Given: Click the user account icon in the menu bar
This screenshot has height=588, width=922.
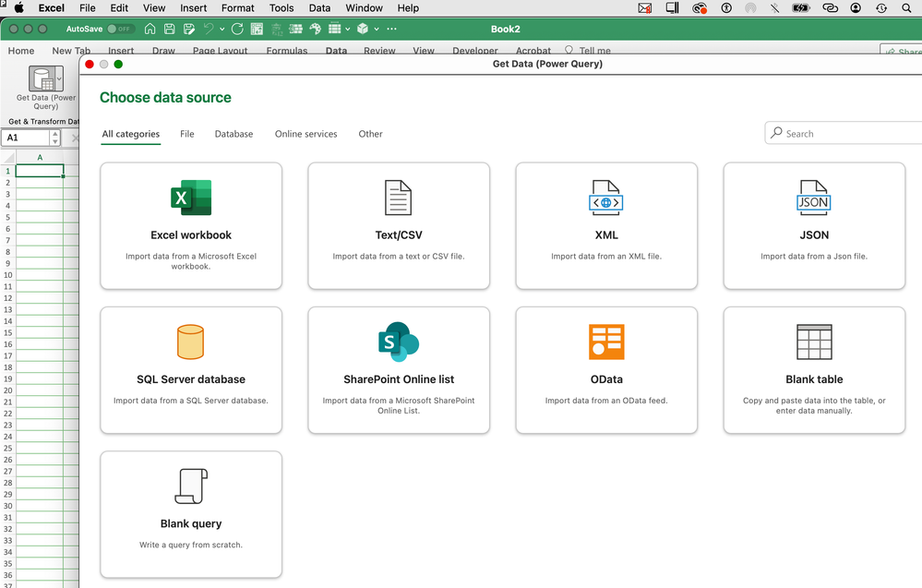Looking at the screenshot, I should tap(856, 7).
